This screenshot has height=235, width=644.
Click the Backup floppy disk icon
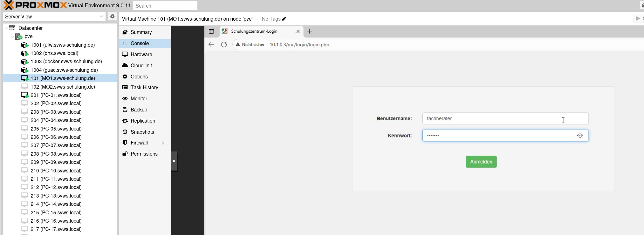pyautogui.click(x=125, y=110)
